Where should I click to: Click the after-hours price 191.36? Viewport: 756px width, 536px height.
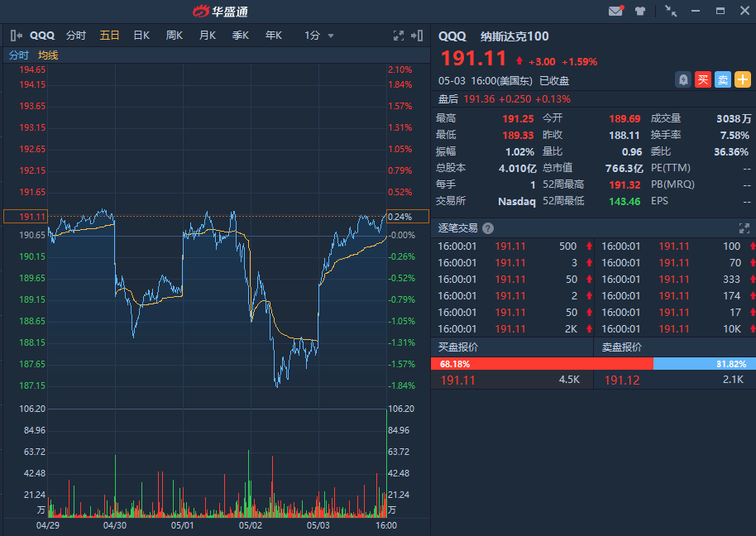point(479,98)
